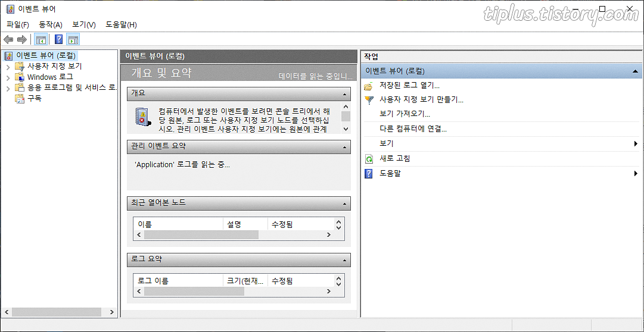Click the 설명 column header
This screenshot has height=332, width=644.
(245, 224)
